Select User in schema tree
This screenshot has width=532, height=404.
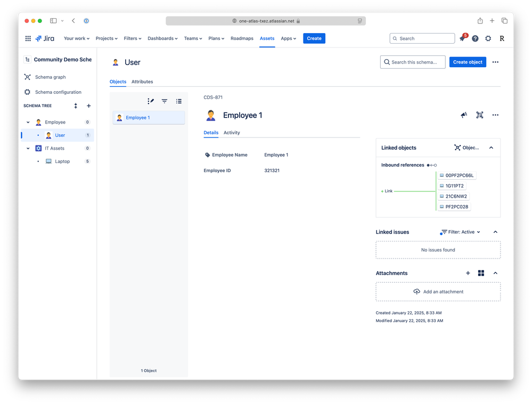[58, 135]
